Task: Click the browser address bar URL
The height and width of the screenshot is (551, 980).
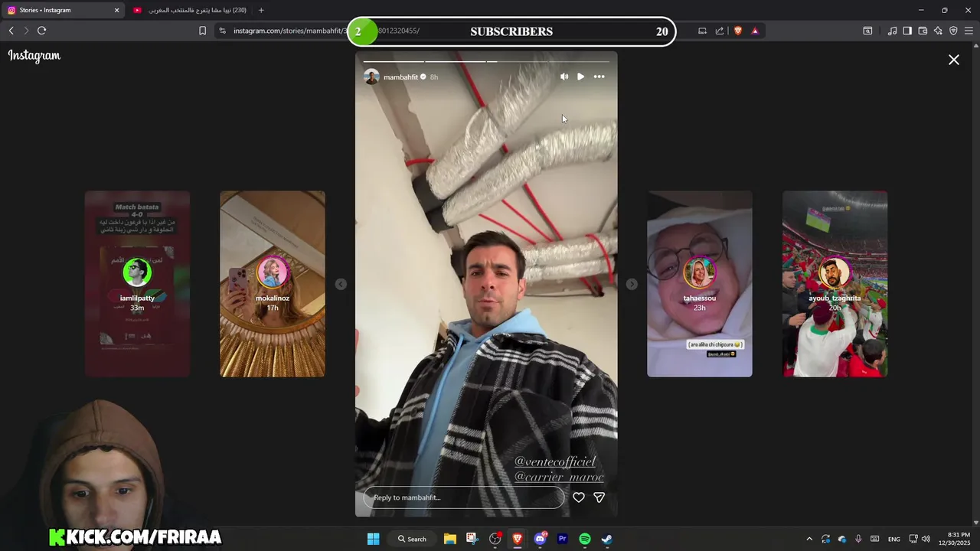Action: (x=326, y=31)
